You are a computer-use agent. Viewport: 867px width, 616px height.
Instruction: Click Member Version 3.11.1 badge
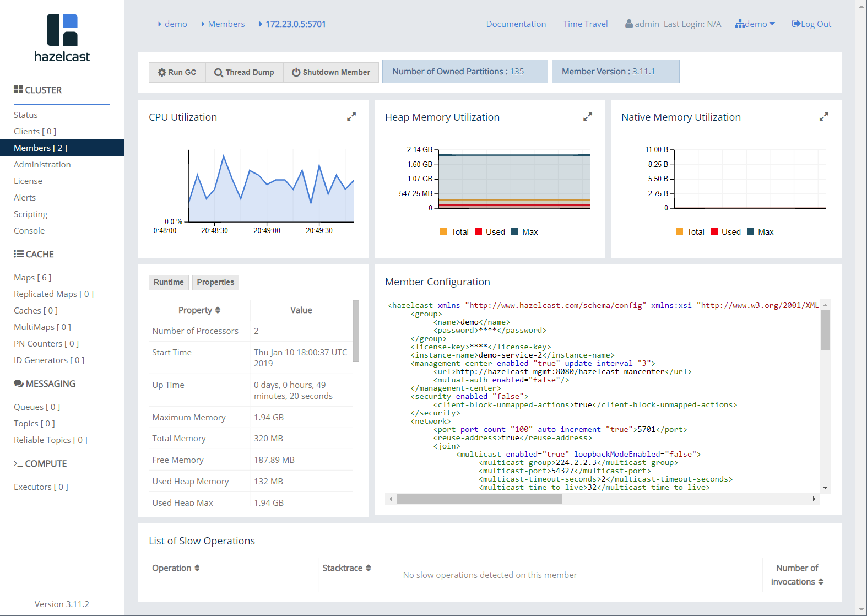[x=615, y=72]
